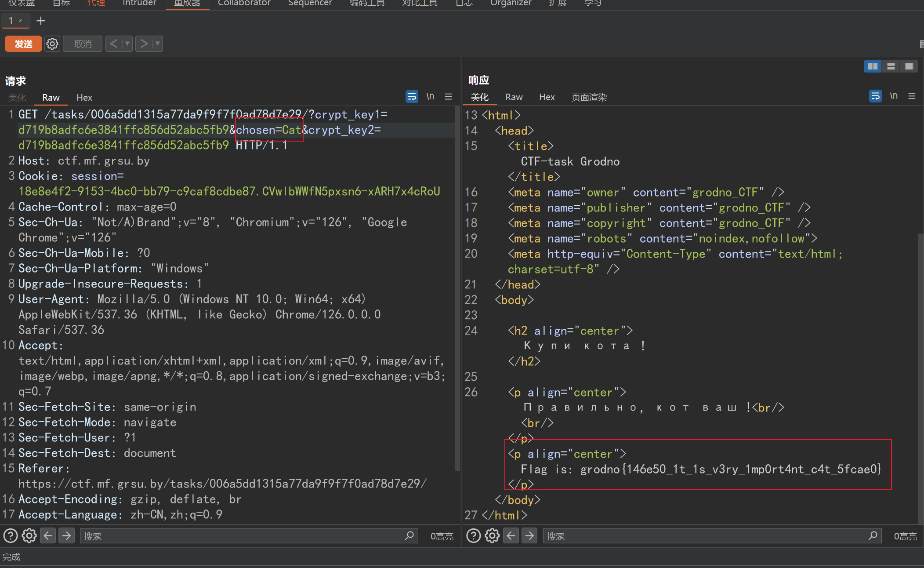This screenshot has height=568, width=924.
Task: Select response 美化 Pretty tab
Action: (479, 97)
